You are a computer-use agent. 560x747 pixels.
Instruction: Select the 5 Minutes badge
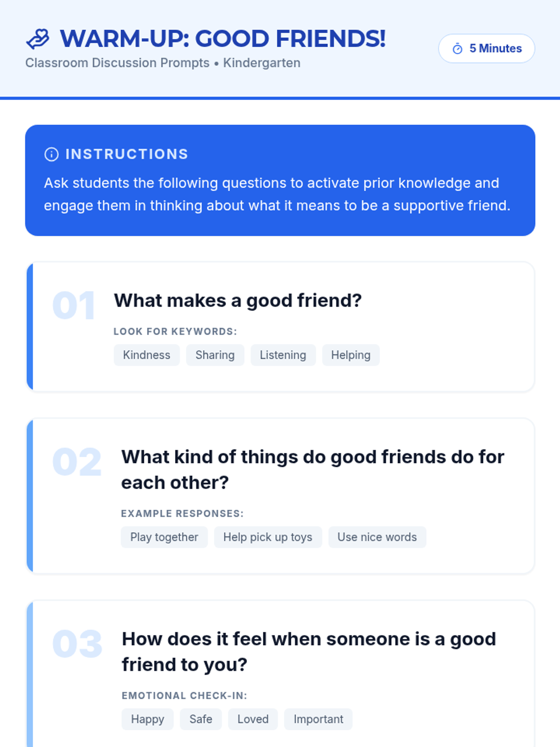pos(486,49)
